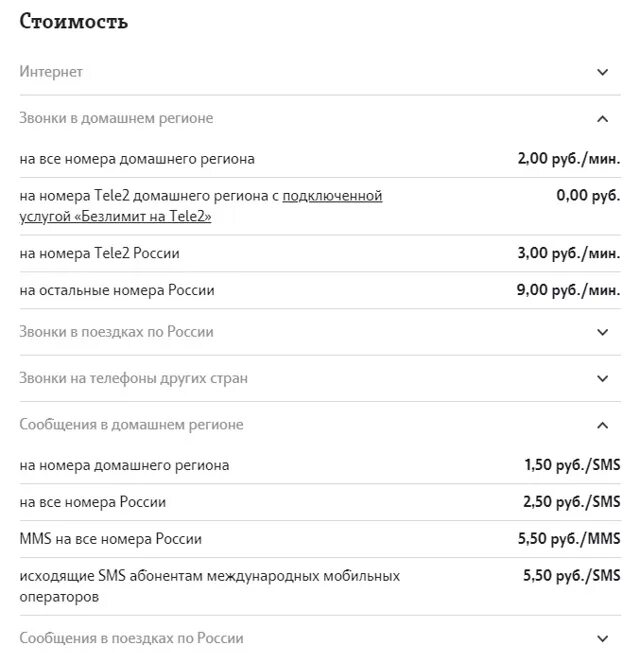Collapse Сообщения в домашнем регионе chevron

(602, 425)
